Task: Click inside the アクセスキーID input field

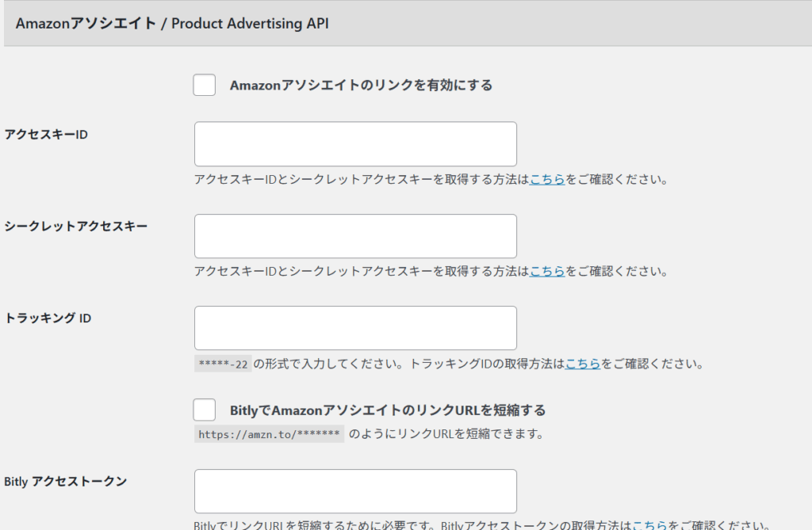Action: [x=355, y=143]
